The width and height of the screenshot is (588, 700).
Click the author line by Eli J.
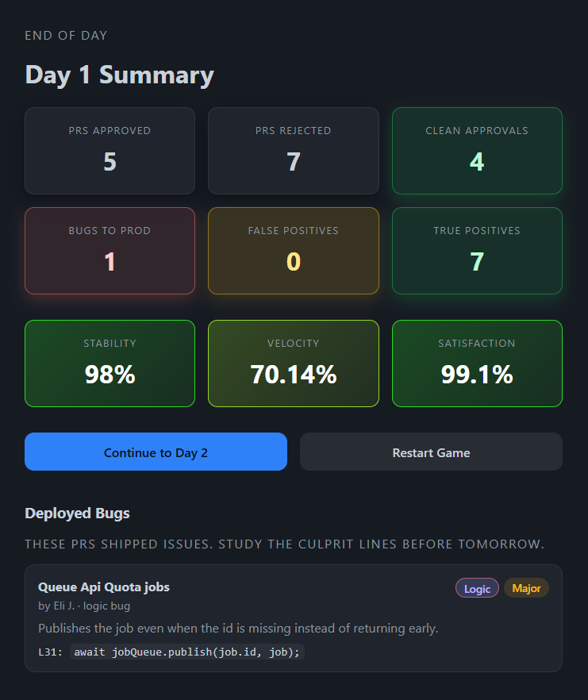(x=84, y=606)
